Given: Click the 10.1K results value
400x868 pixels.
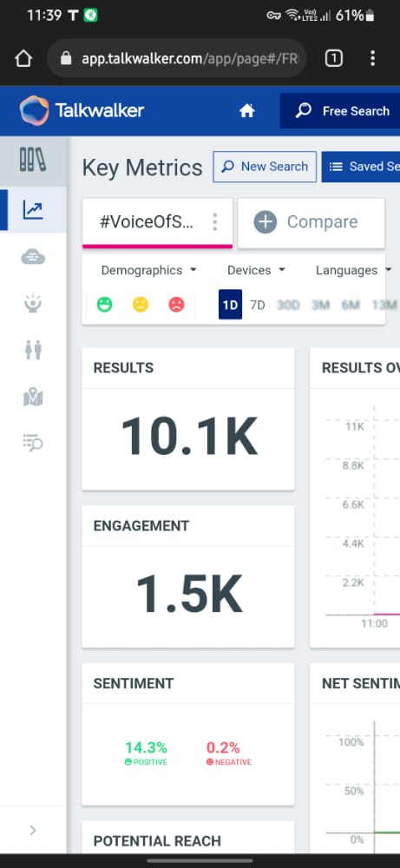Looking at the screenshot, I should tap(189, 437).
